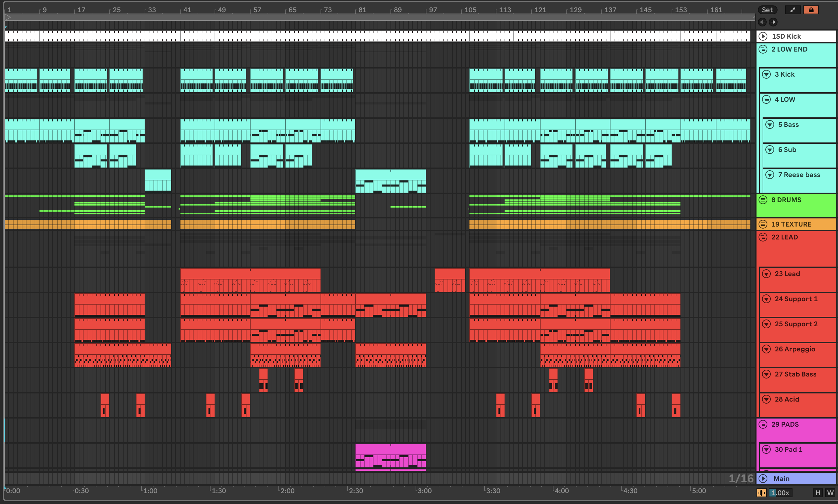The width and height of the screenshot is (838, 504).
Task: Adjust the 1.00x zoom slider field
Action: 780,492
